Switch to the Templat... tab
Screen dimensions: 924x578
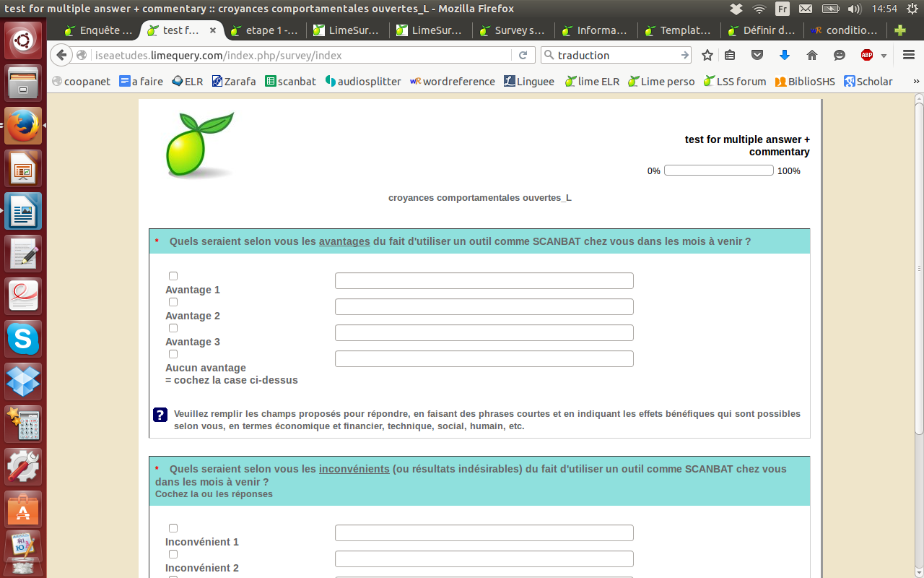679,30
